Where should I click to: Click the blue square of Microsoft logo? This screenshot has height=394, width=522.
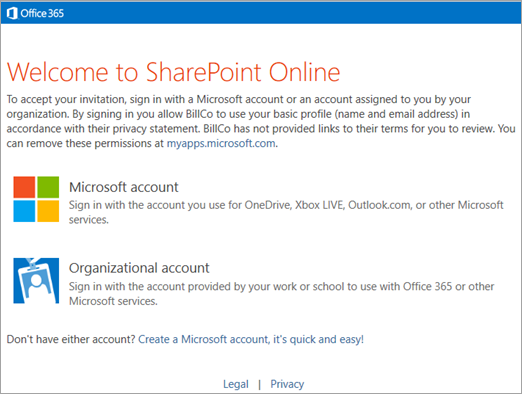(24, 211)
